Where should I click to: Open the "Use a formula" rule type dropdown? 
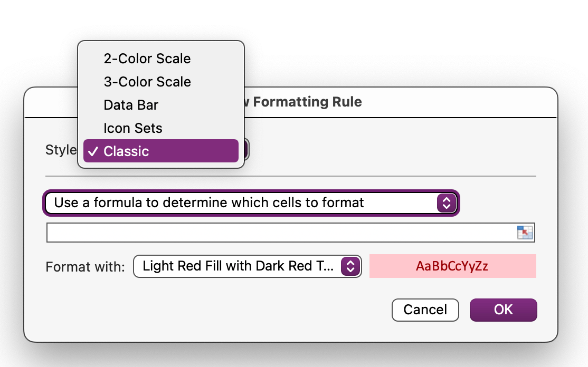pos(243,203)
